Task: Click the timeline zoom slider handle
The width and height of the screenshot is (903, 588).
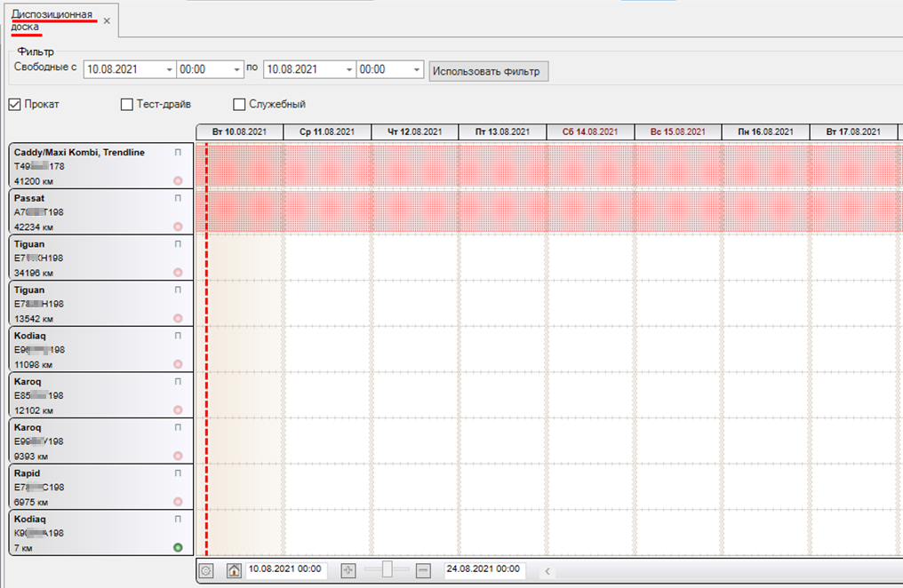Action: click(x=388, y=570)
